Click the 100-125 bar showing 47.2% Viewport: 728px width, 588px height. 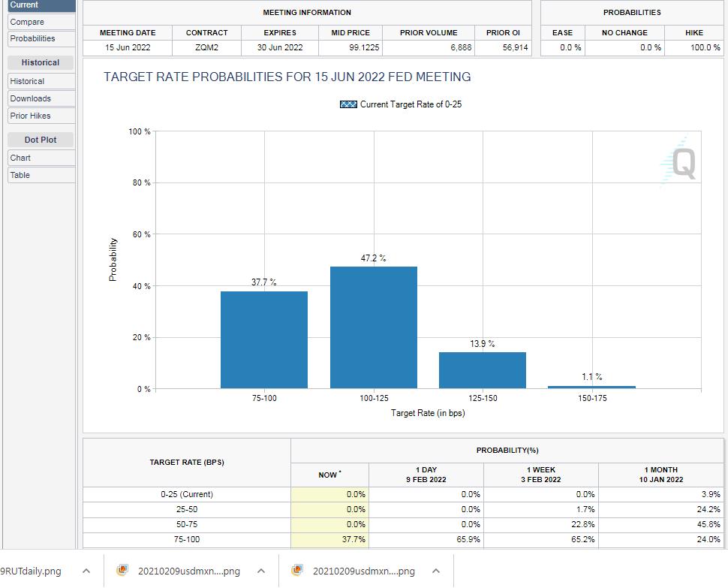tap(373, 327)
